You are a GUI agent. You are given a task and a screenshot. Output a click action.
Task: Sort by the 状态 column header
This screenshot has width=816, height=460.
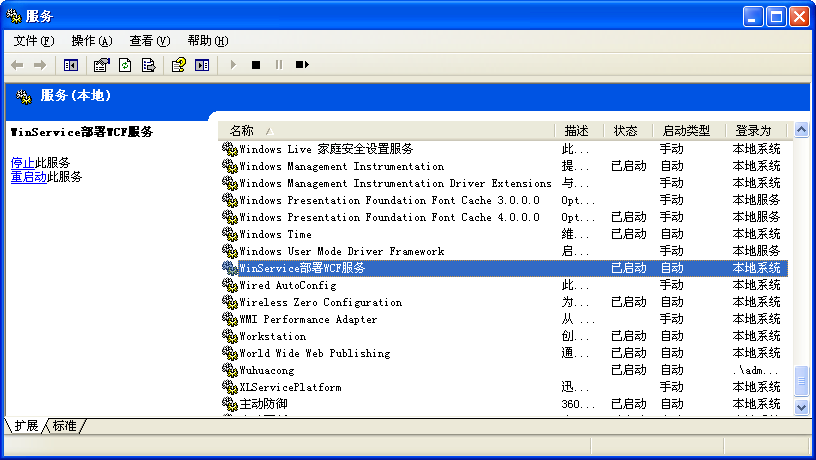click(x=628, y=131)
